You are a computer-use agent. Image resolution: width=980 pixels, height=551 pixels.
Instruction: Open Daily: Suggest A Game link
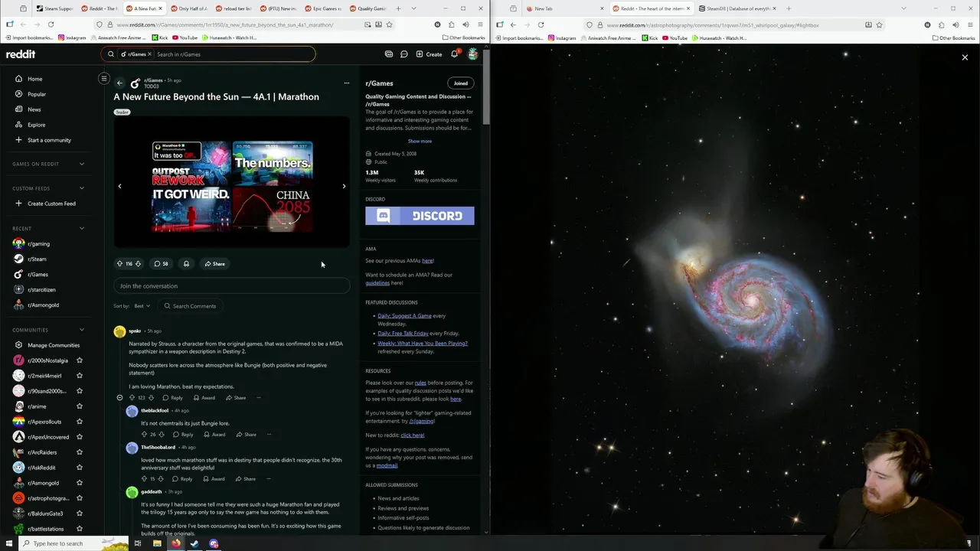404,315
